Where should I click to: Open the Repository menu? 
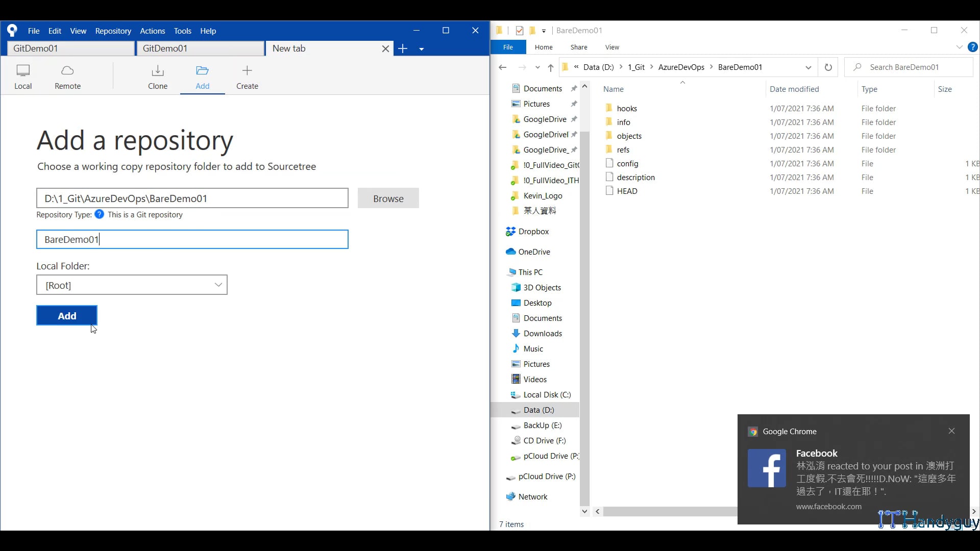(113, 31)
